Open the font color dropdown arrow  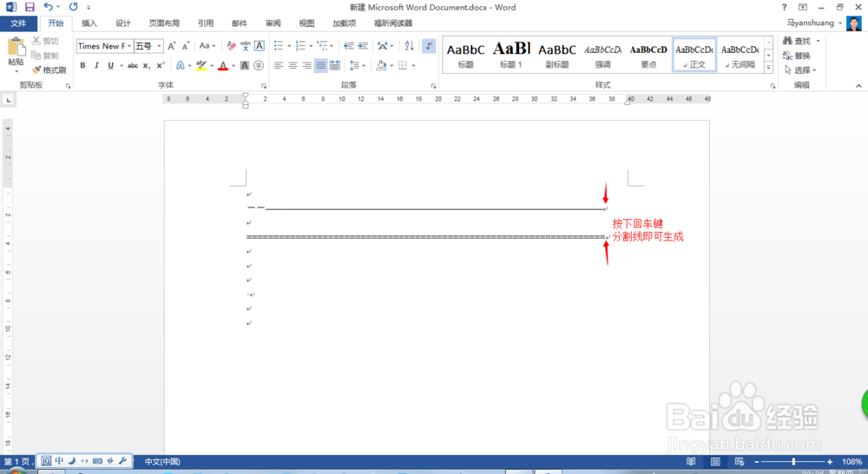tap(233, 66)
